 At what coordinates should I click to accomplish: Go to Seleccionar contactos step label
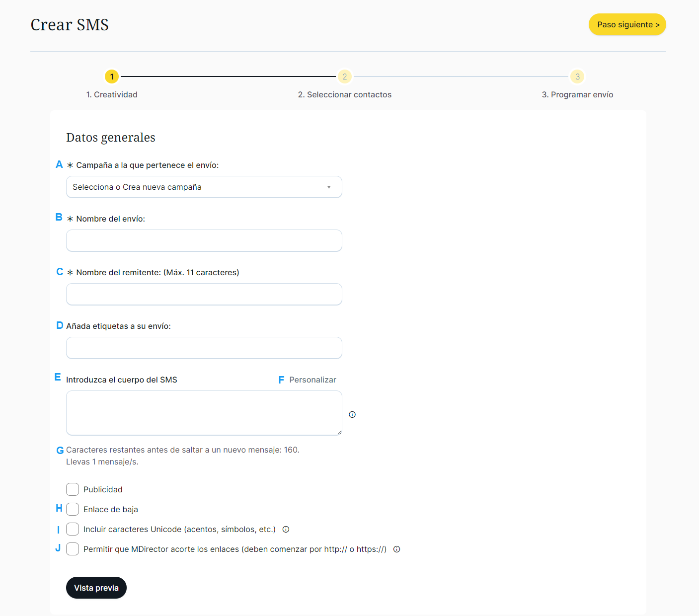pyautogui.click(x=344, y=94)
